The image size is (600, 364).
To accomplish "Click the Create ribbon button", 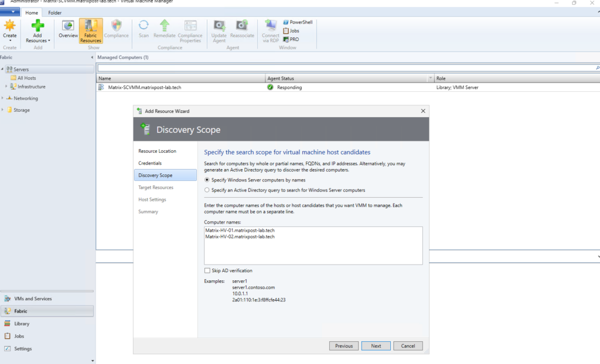I will point(9,30).
